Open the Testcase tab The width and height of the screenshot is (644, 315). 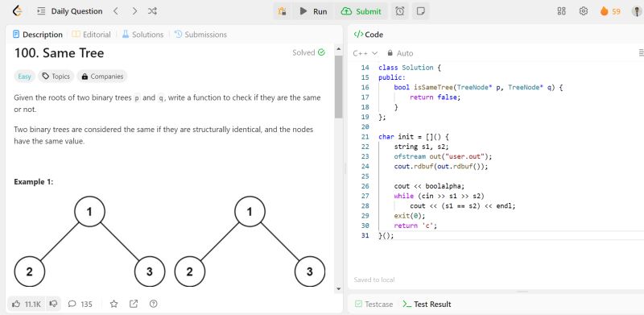click(374, 305)
